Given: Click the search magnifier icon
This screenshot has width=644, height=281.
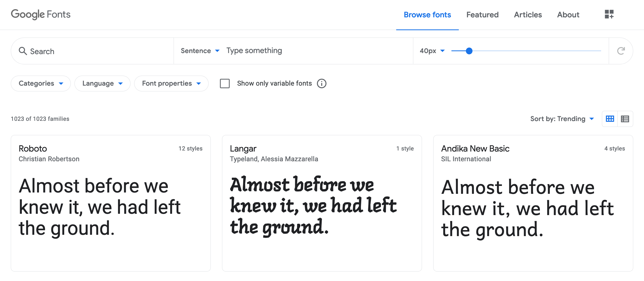Looking at the screenshot, I should [23, 51].
